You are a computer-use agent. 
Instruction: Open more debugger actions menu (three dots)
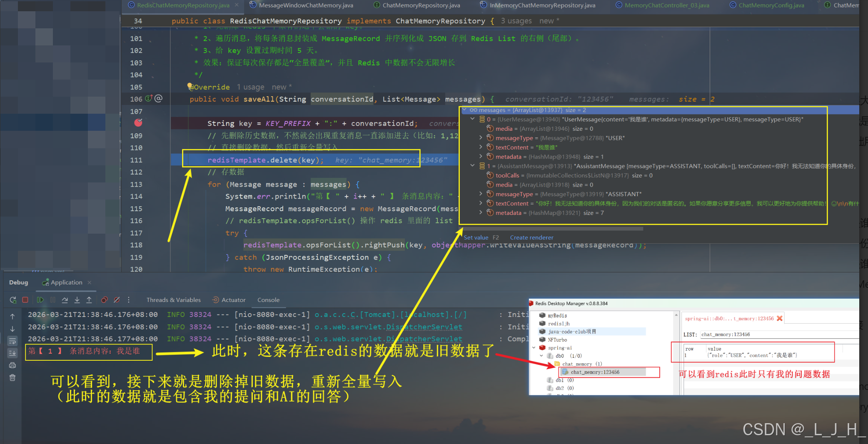point(129,300)
